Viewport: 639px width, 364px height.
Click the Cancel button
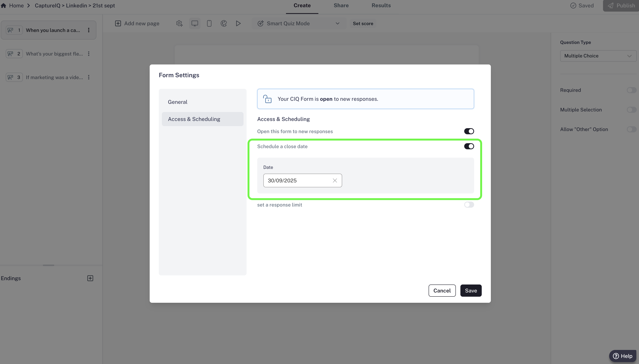[442, 291]
